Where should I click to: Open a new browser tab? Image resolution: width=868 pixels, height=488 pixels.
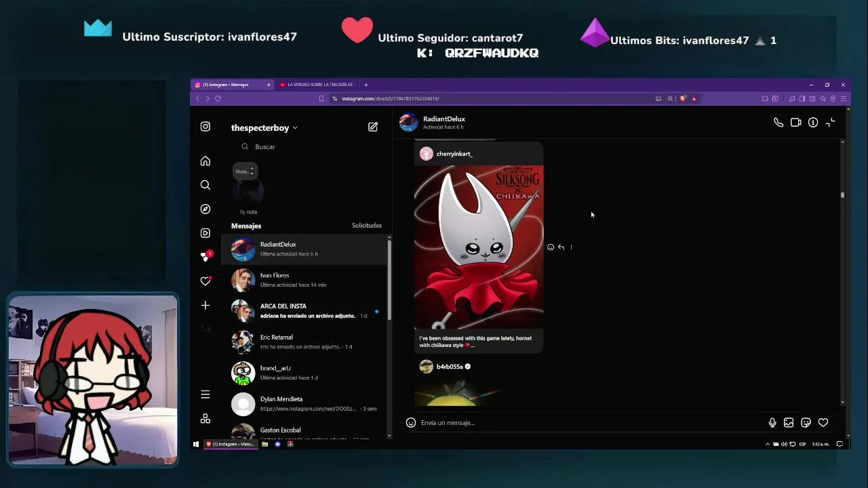366,85
